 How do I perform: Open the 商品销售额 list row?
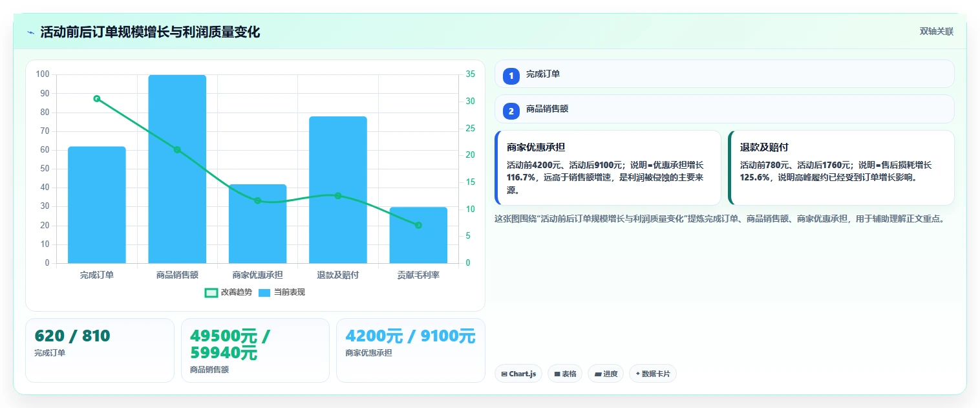click(x=724, y=109)
